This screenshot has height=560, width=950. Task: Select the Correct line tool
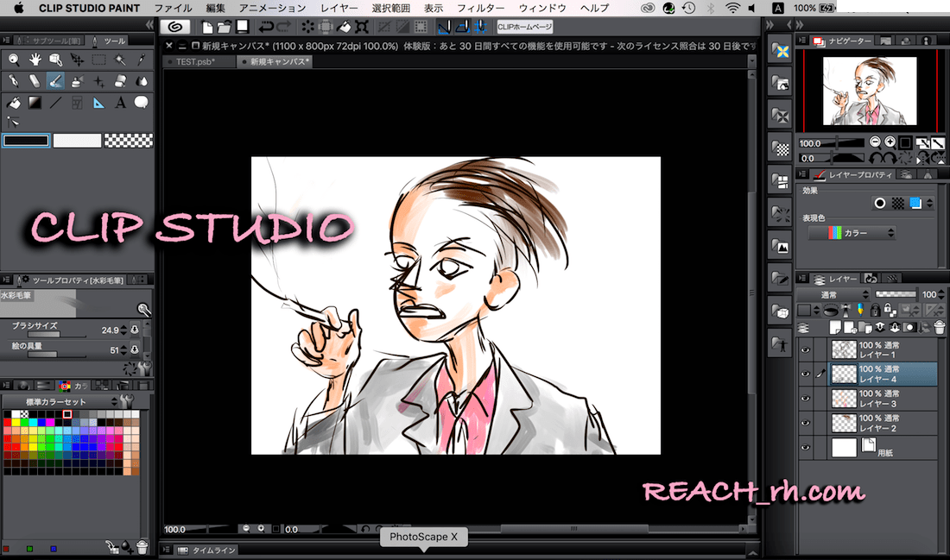(x=13, y=123)
